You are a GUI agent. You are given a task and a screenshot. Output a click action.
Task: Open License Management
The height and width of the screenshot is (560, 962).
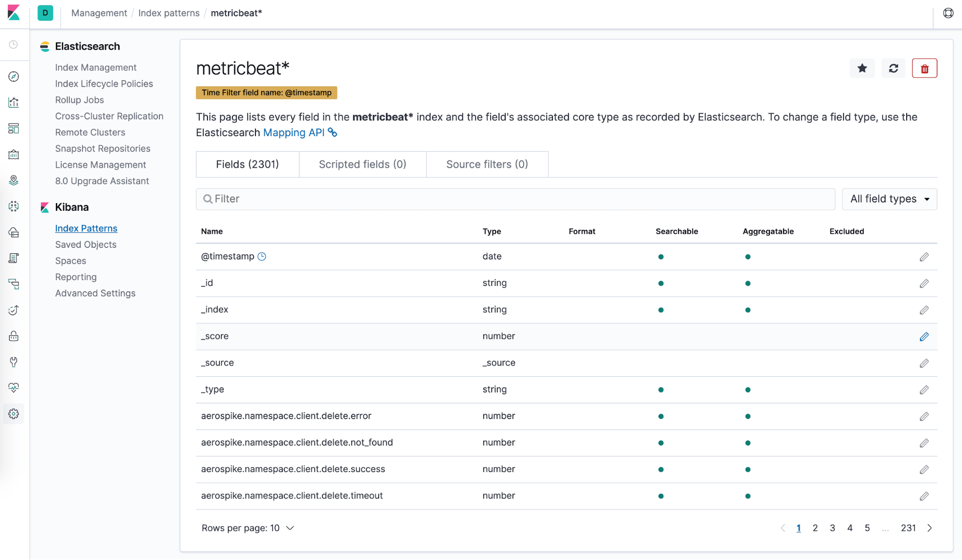[x=101, y=165]
